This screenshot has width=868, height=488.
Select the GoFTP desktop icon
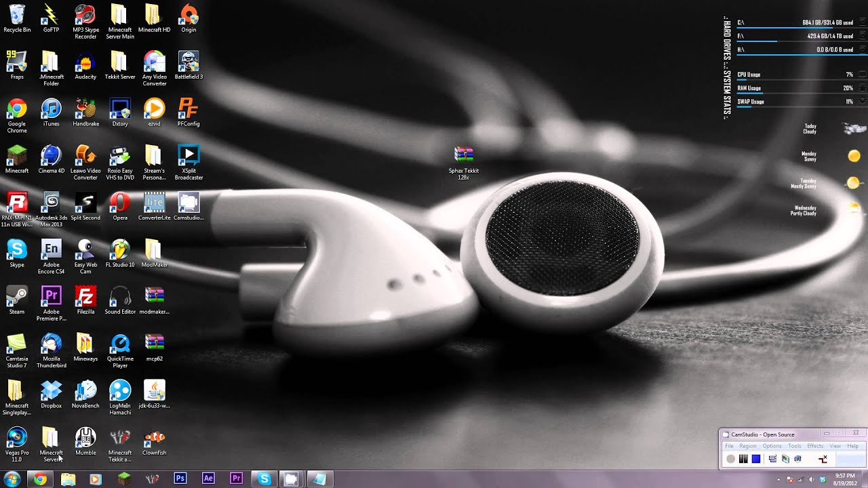tap(51, 19)
